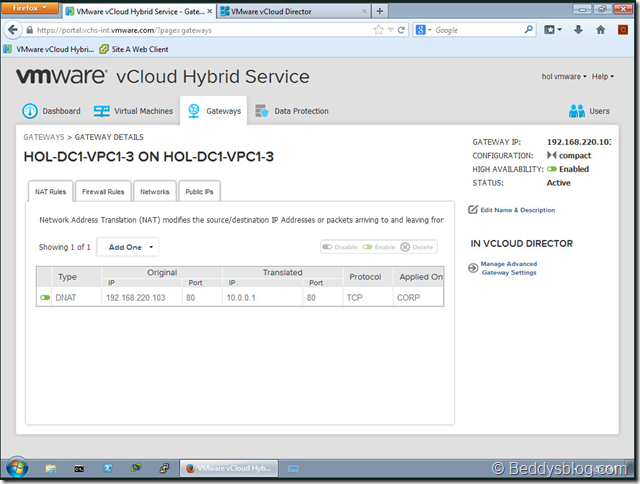This screenshot has height=484, width=640.
Task: Go to the Firefox home page icon
Action: tap(600, 30)
